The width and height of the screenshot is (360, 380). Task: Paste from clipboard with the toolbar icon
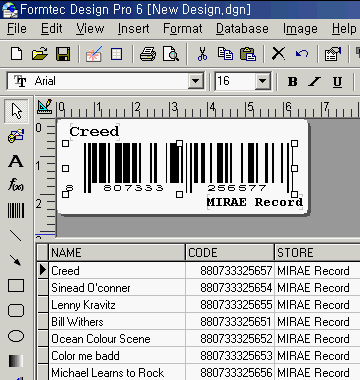[x=248, y=54]
